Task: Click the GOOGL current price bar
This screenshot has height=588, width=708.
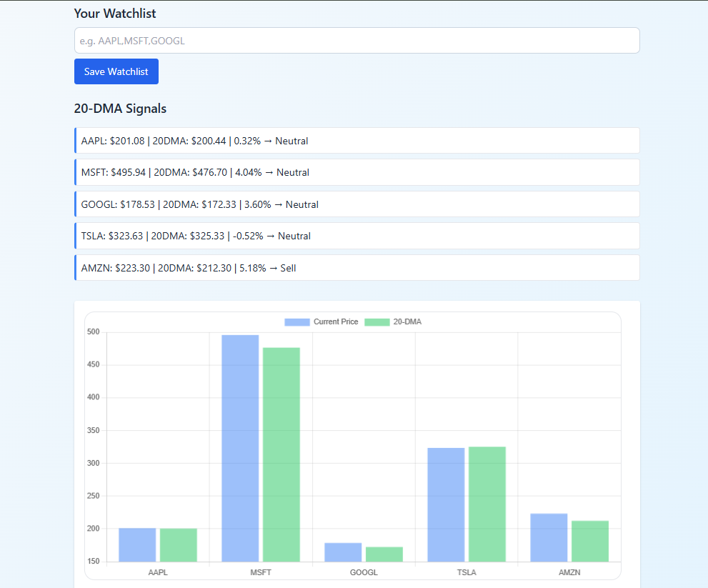Action: click(343, 552)
